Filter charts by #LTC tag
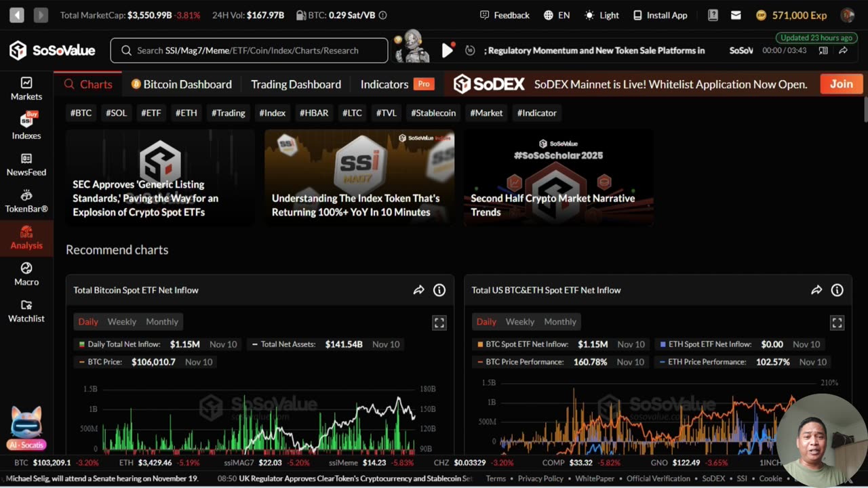The image size is (868, 488). point(352,113)
